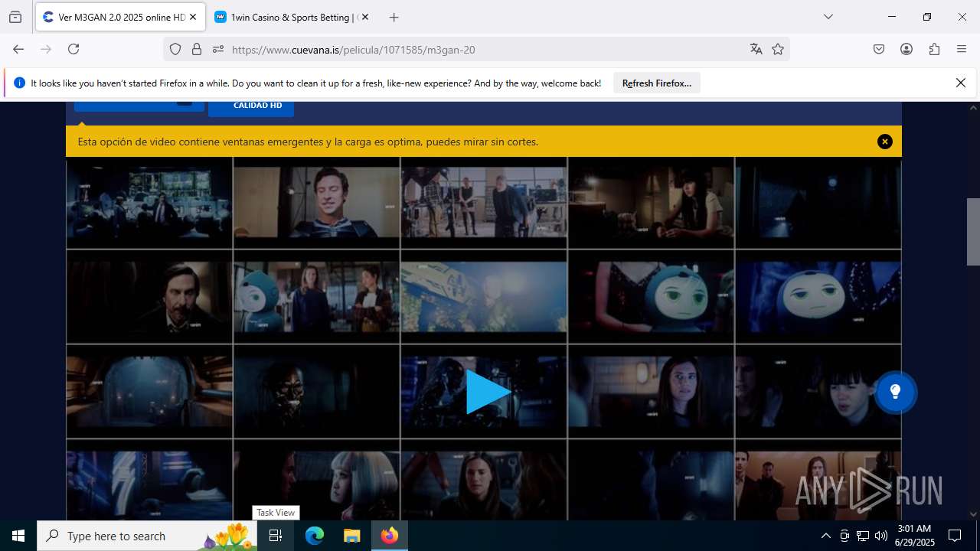
Task: Dismiss the yellow video option notice
Action: point(884,142)
